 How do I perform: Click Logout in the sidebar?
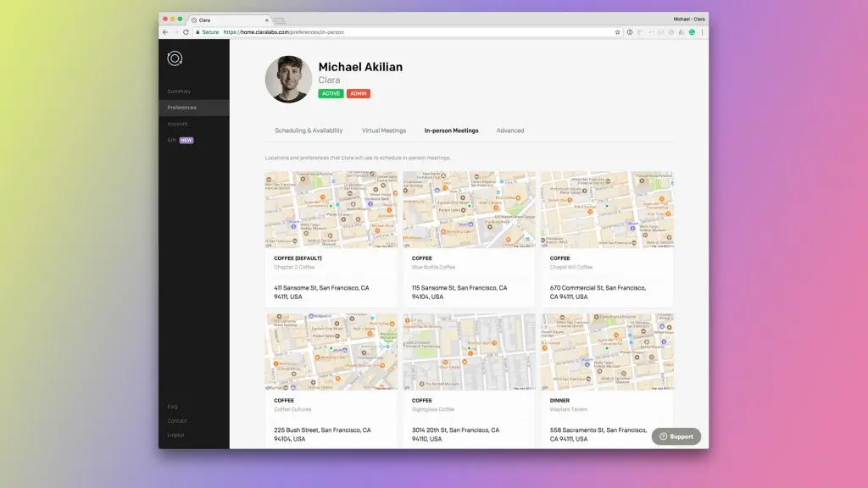[x=176, y=435]
